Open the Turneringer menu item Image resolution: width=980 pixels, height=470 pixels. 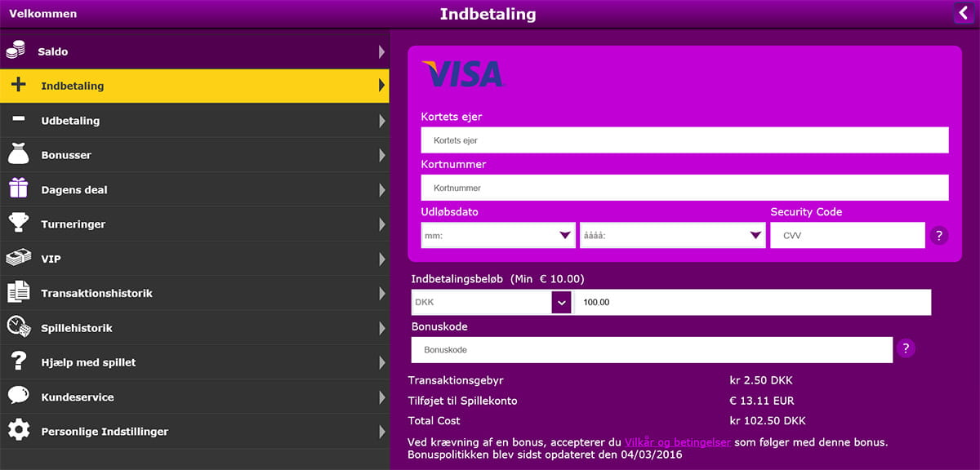point(194,224)
